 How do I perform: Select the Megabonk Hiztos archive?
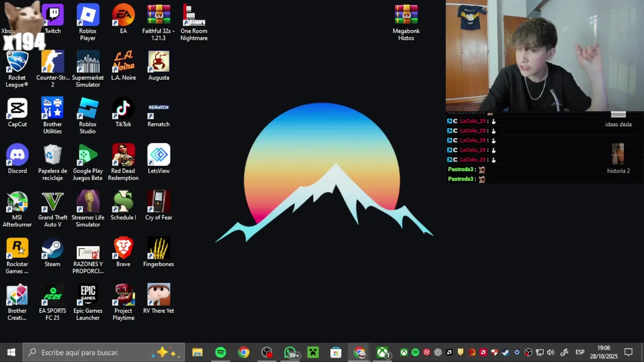tap(406, 23)
